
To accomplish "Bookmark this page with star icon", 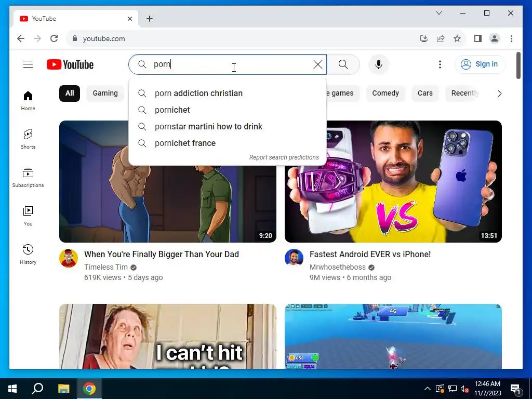I will [457, 38].
